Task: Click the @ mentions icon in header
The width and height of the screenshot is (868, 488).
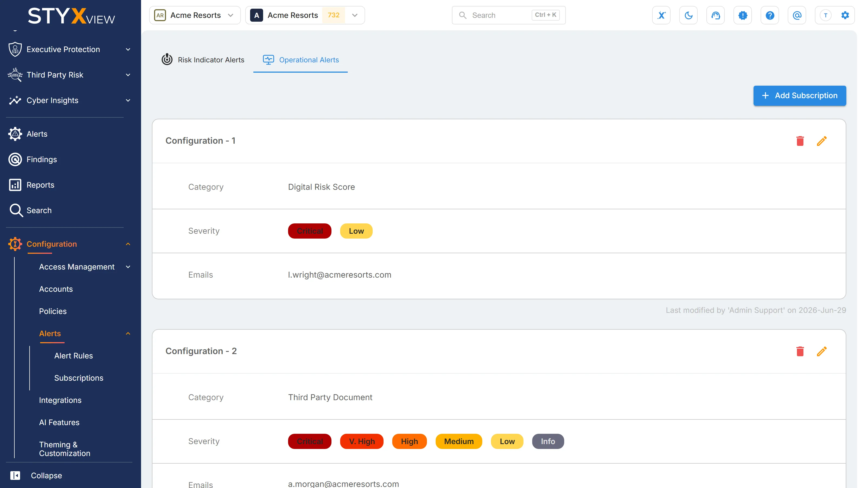Action: [797, 15]
